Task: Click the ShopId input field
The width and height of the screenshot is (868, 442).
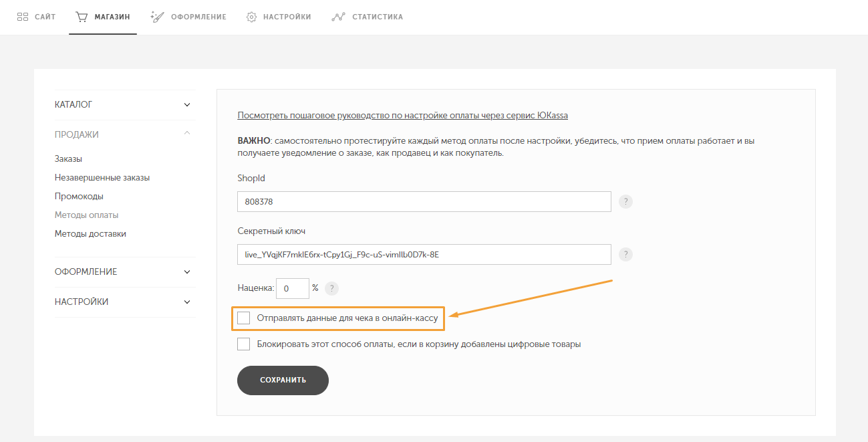Action: tap(424, 201)
